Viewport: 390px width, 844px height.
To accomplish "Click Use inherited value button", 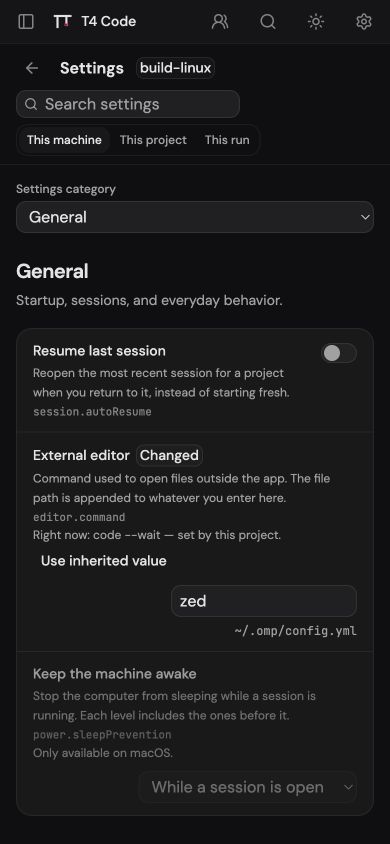I will pos(104,561).
